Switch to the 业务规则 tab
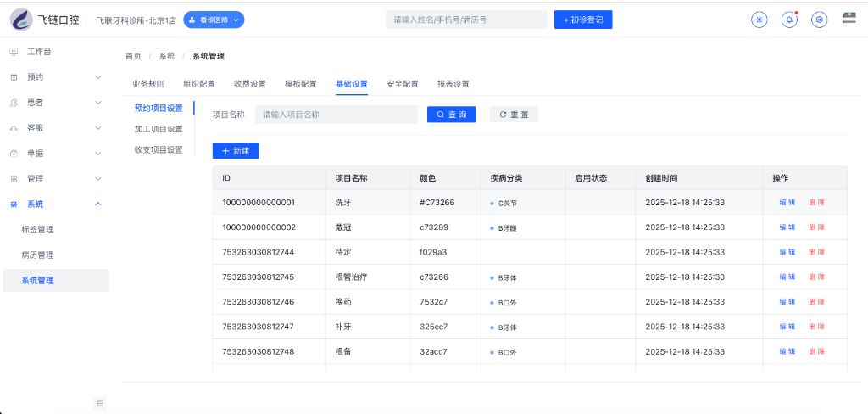This screenshot has width=868, height=414. coord(148,84)
